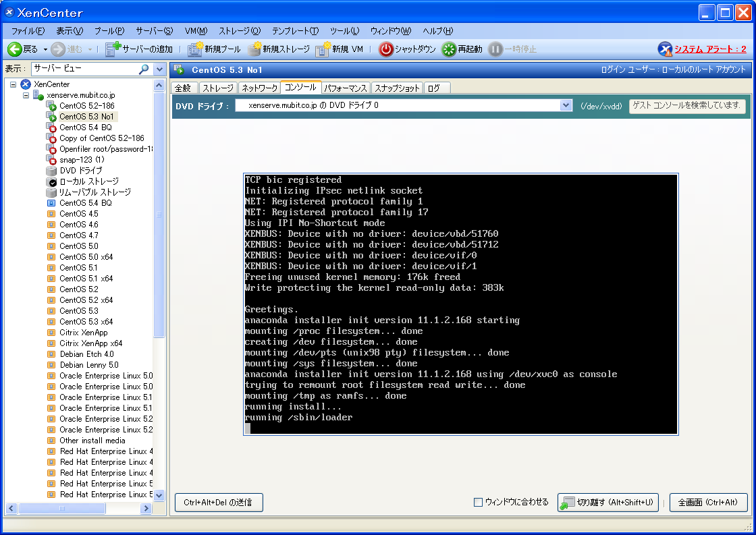Select Debian Etch 4.0 template icon
The image size is (756, 535).
tap(51, 354)
